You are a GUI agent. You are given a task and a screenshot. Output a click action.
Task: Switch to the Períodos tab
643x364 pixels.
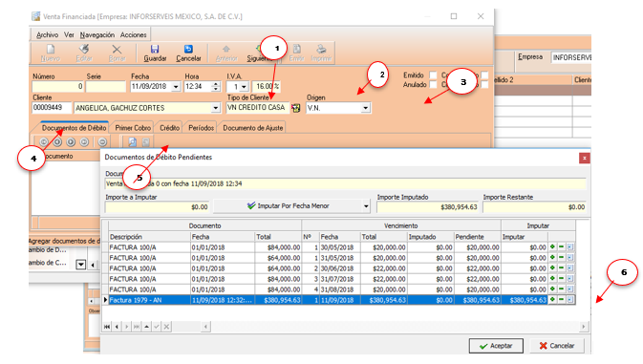point(201,128)
